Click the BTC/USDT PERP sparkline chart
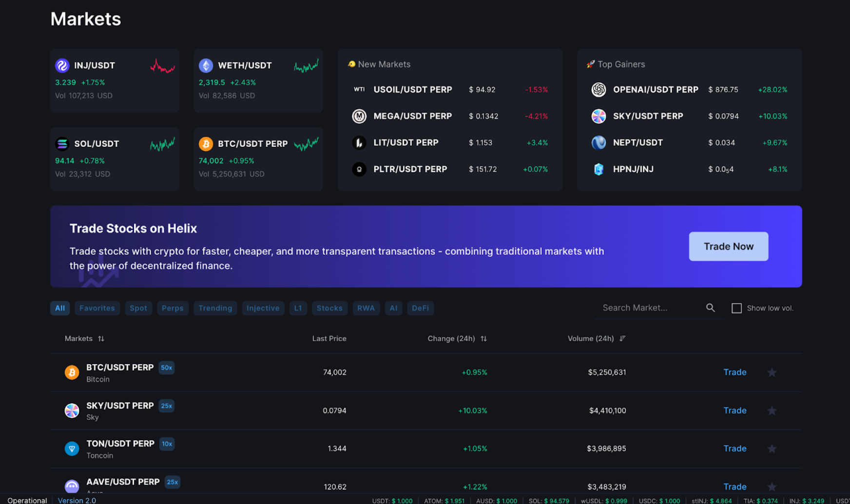 click(x=306, y=144)
